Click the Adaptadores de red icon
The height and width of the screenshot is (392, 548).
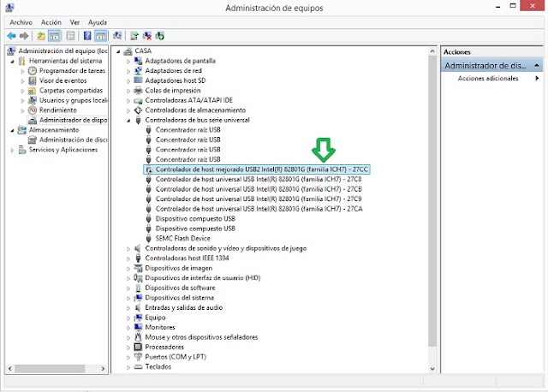tap(139, 70)
